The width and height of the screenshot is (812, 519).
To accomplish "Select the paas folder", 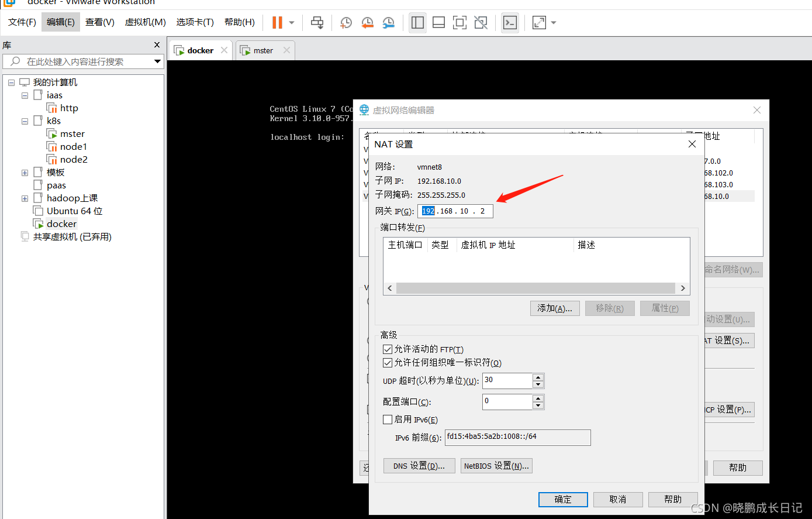I will click(x=56, y=185).
